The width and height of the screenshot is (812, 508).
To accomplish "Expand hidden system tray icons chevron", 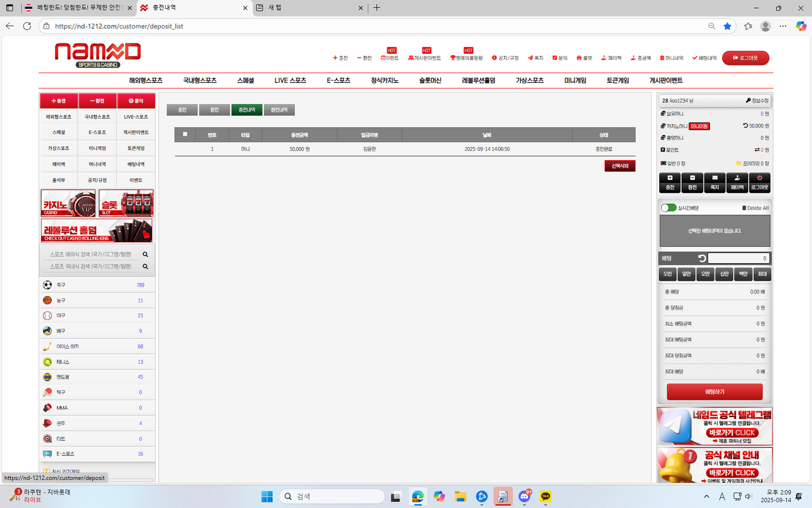I will (x=706, y=496).
